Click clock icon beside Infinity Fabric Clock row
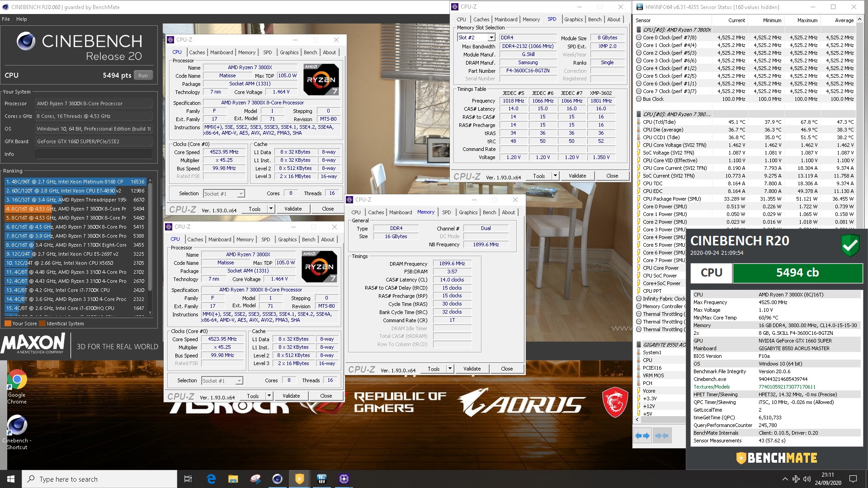 click(x=639, y=299)
